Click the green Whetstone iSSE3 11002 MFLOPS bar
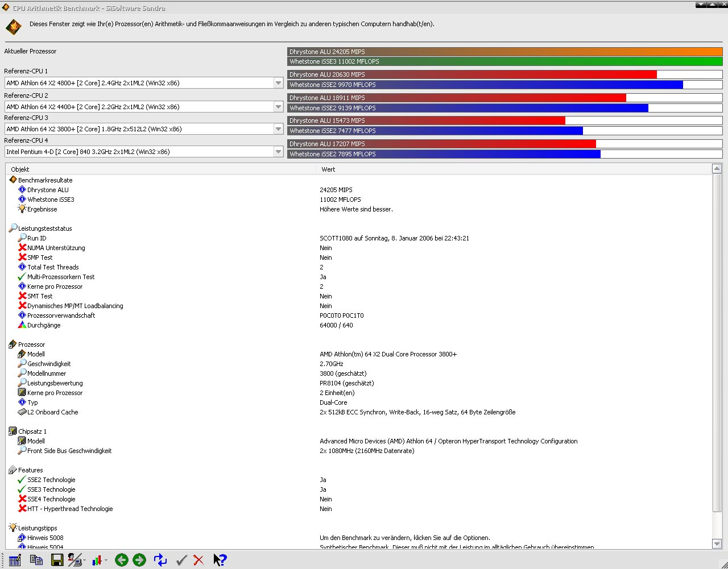The height and width of the screenshot is (569, 728). click(x=505, y=61)
